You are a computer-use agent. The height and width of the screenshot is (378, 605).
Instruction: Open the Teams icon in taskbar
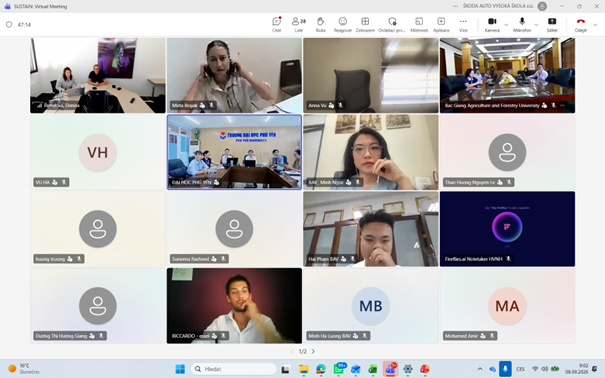[390, 369]
